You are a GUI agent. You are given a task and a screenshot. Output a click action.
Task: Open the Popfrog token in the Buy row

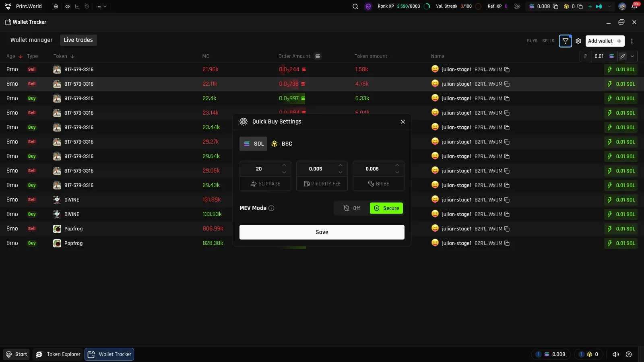click(68, 243)
